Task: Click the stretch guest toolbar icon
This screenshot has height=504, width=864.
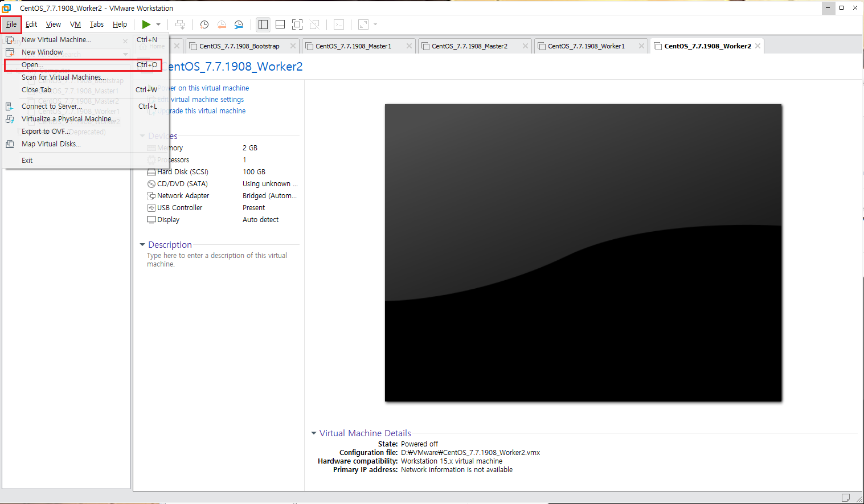Action: (363, 24)
